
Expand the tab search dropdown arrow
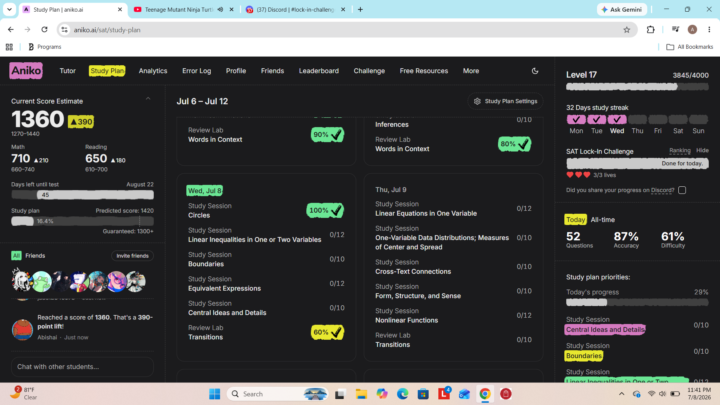[x=9, y=9]
